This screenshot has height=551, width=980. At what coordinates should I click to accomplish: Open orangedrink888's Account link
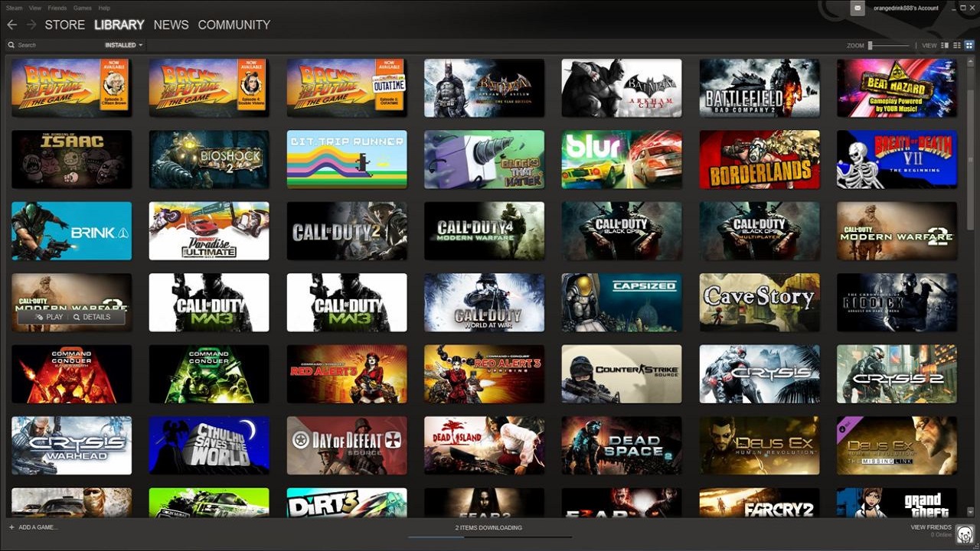(906, 8)
